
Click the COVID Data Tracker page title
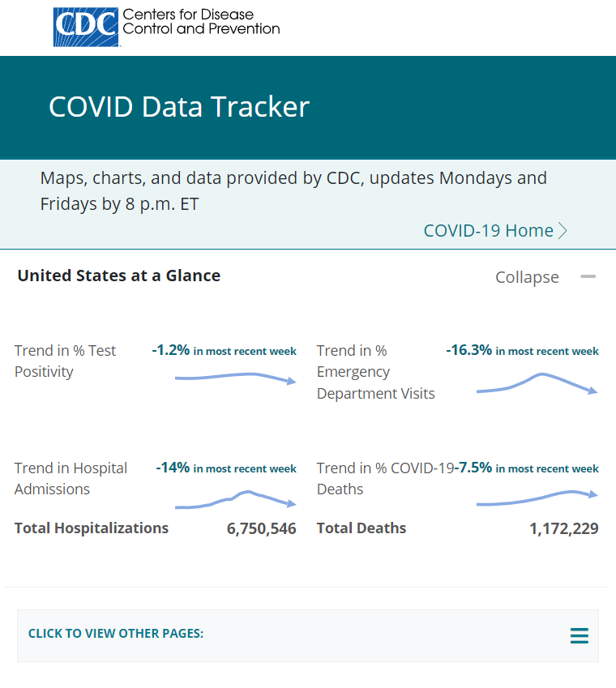(x=178, y=106)
